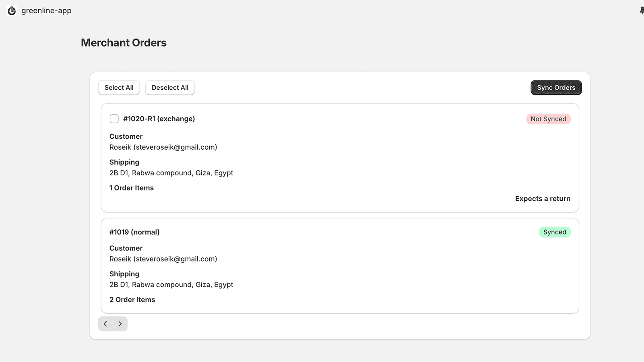Screen dimensions: 644x362
Task: Click the Sync Orders button
Action: (x=556, y=88)
